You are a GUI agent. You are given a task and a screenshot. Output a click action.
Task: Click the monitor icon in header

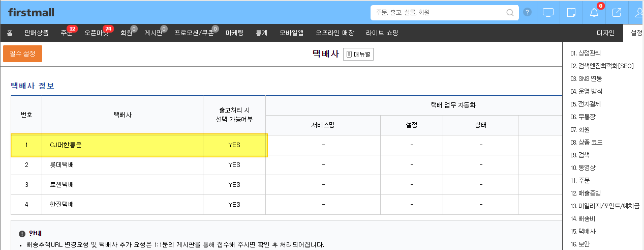[x=548, y=12]
